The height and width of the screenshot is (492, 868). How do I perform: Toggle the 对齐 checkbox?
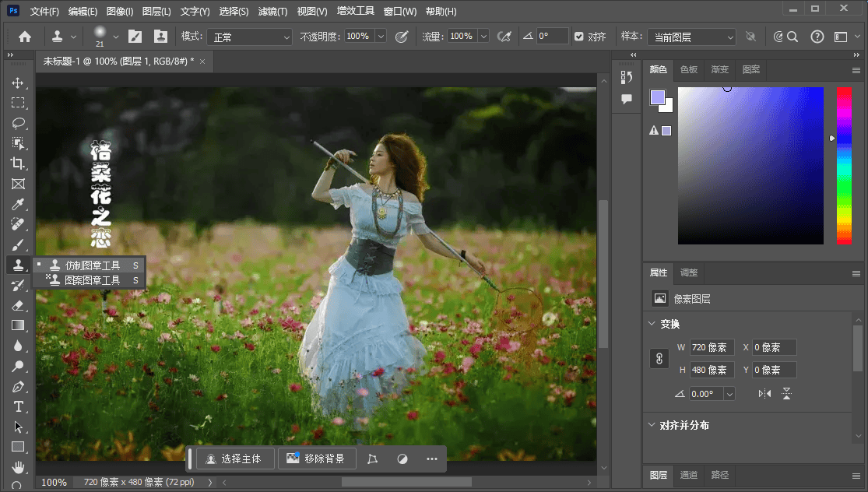click(578, 37)
